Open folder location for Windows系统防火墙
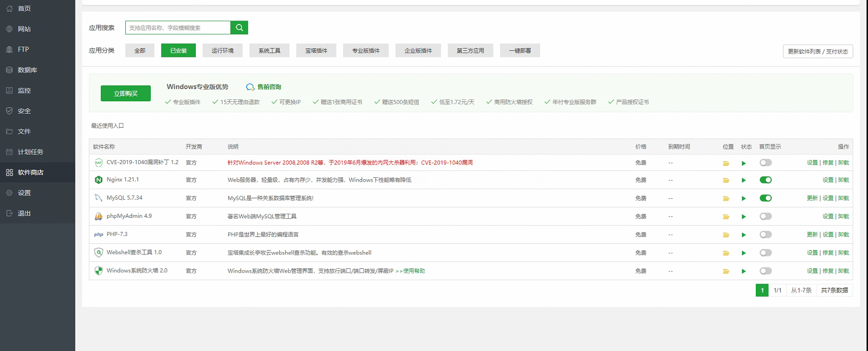The width and height of the screenshot is (868, 351). tap(726, 271)
